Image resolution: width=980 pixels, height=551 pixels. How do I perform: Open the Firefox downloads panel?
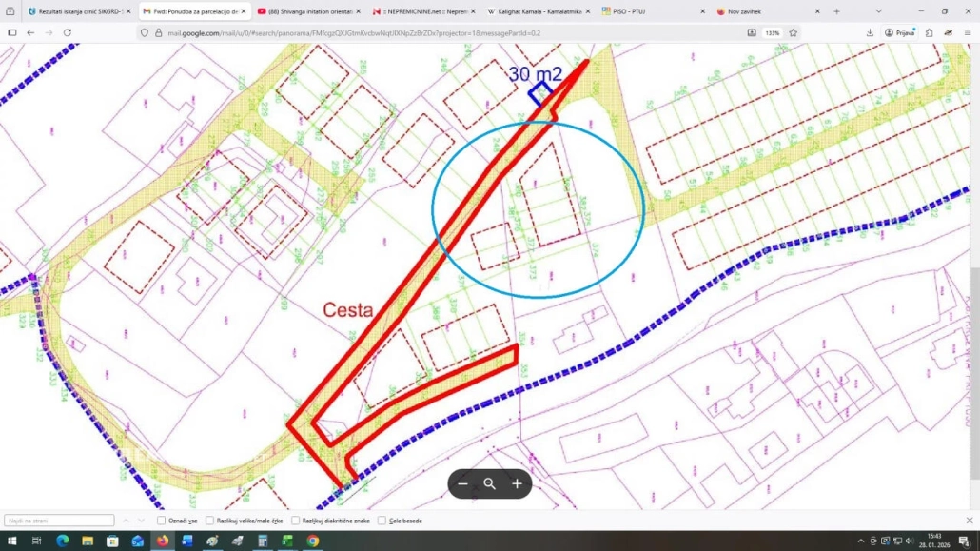click(x=870, y=32)
